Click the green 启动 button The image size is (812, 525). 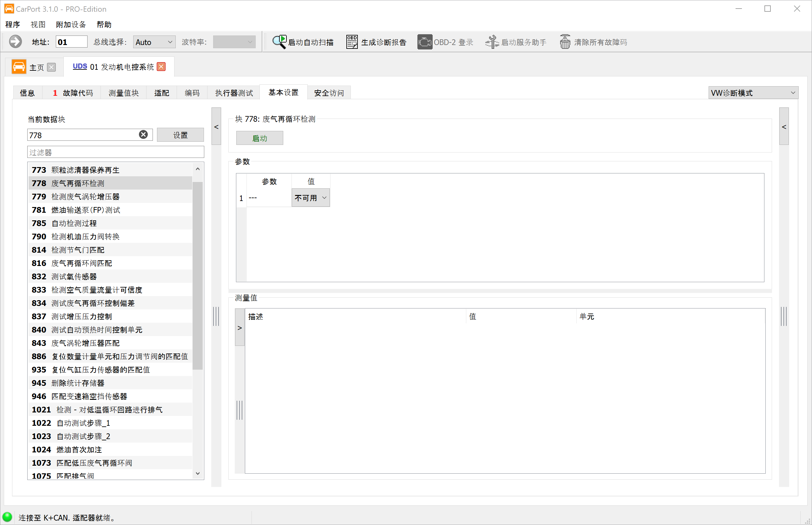point(259,138)
